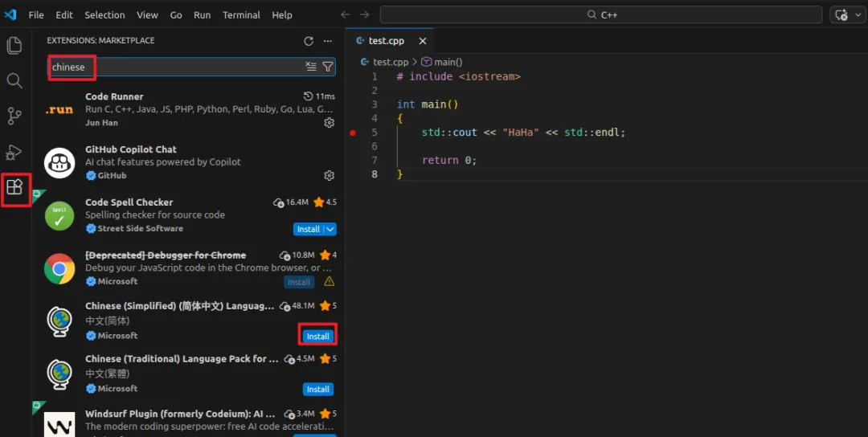Open the View menu
The image size is (868, 437).
pyautogui.click(x=147, y=15)
